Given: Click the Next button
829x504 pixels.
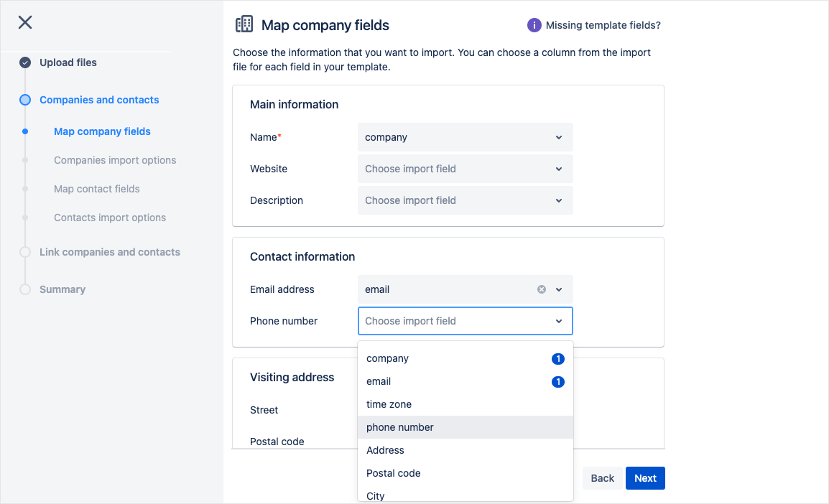Looking at the screenshot, I should point(644,478).
